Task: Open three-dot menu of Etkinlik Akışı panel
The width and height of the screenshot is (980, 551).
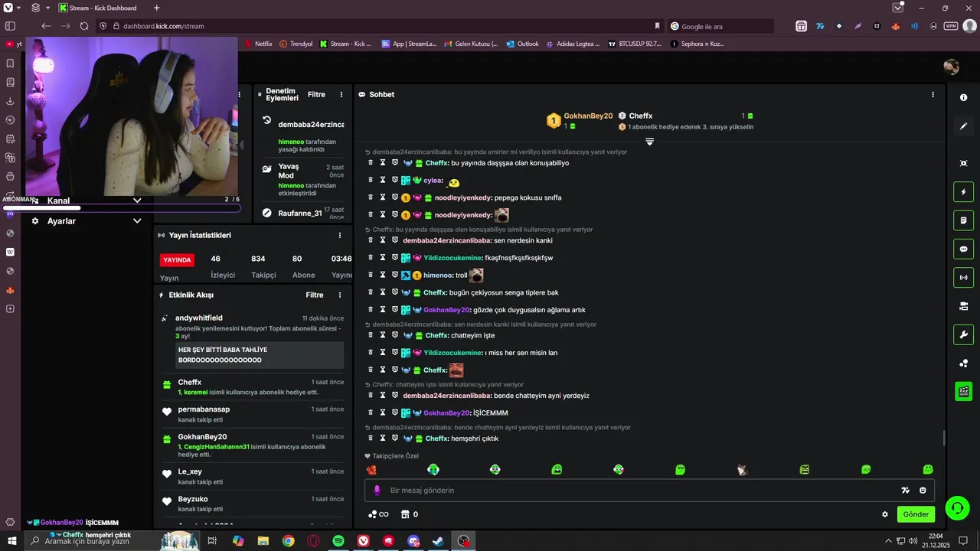Action: pyautogui.click(x=340, y=295)
